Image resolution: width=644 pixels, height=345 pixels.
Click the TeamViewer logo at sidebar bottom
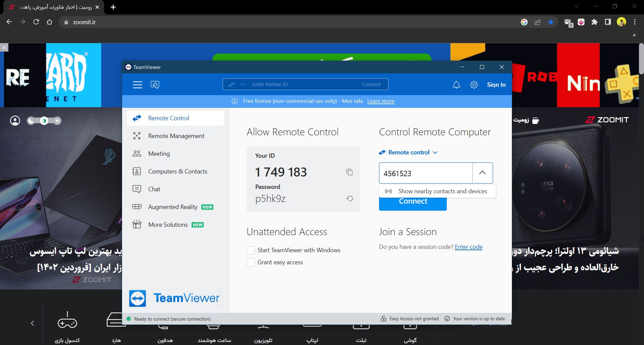point(174,298)
